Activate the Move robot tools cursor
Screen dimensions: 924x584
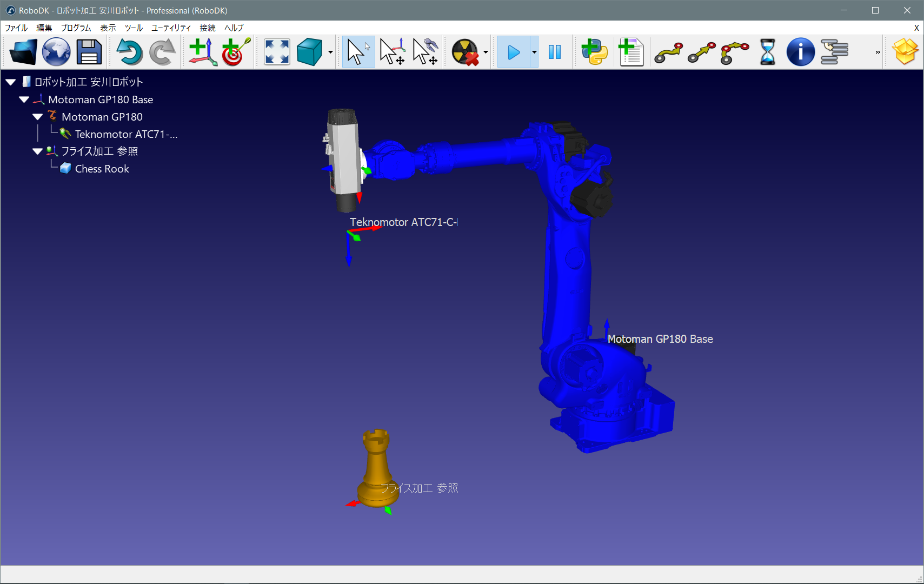pyautogui.click(x=425, y=52)
